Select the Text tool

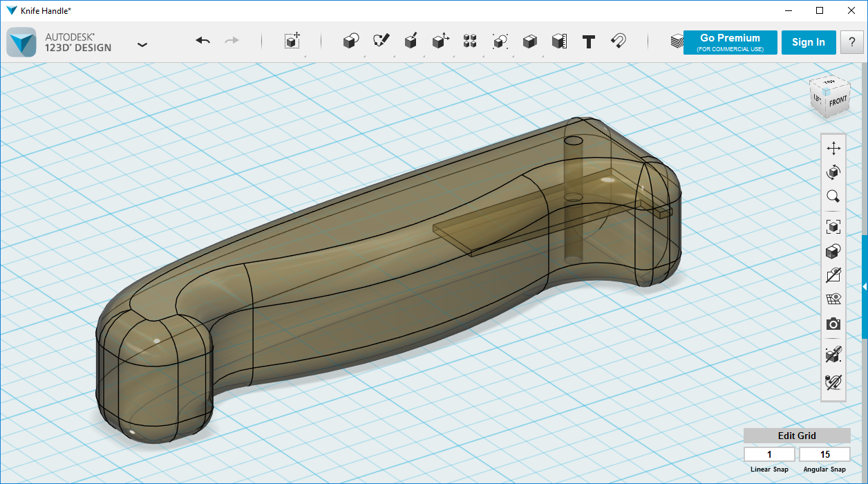click(588, 41)
